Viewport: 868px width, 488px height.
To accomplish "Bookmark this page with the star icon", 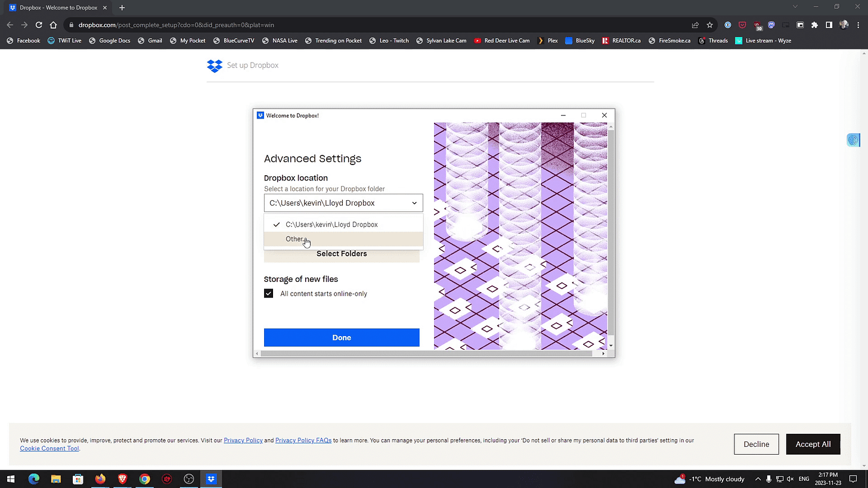I will [x=709, y=25].
